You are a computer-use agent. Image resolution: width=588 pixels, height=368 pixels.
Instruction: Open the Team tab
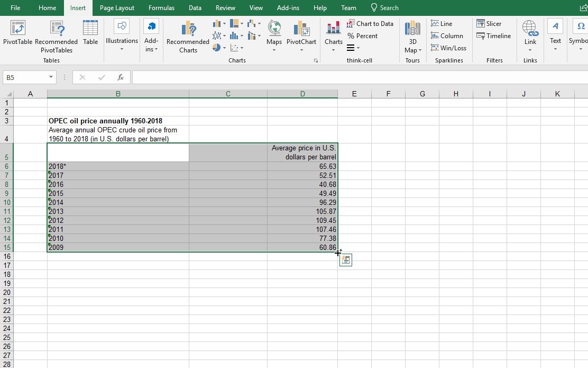[x=348, y=7]
